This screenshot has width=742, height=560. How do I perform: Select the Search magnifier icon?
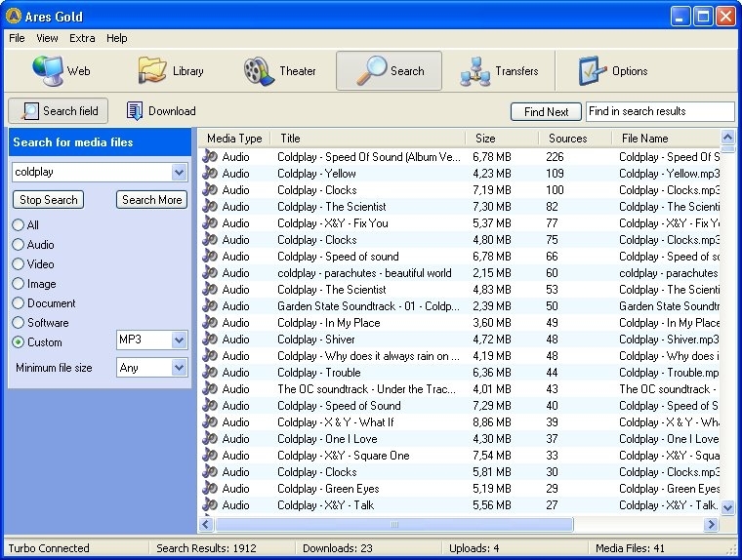[371, 70]
